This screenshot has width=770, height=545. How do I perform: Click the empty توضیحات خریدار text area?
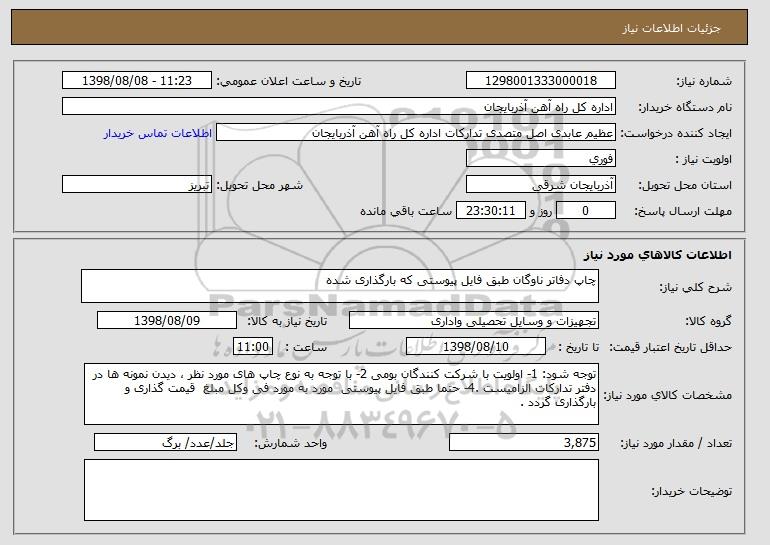[341, 490]
